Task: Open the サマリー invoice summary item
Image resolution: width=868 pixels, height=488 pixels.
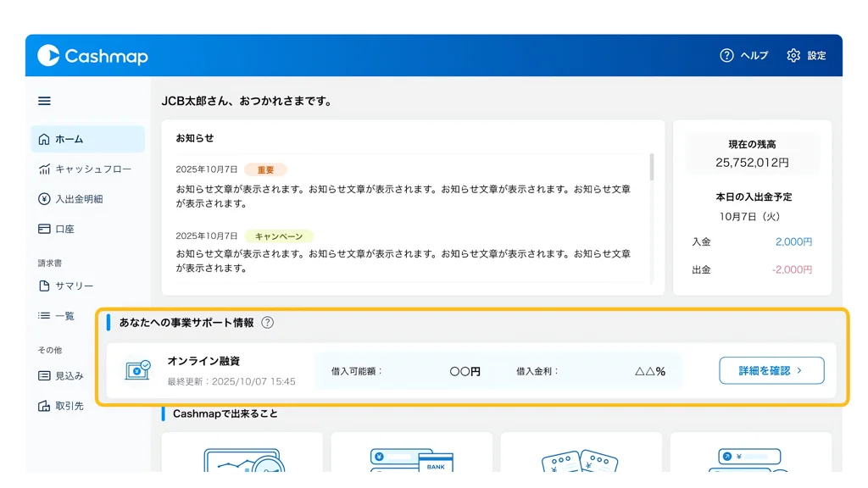Action: [74, 286]
